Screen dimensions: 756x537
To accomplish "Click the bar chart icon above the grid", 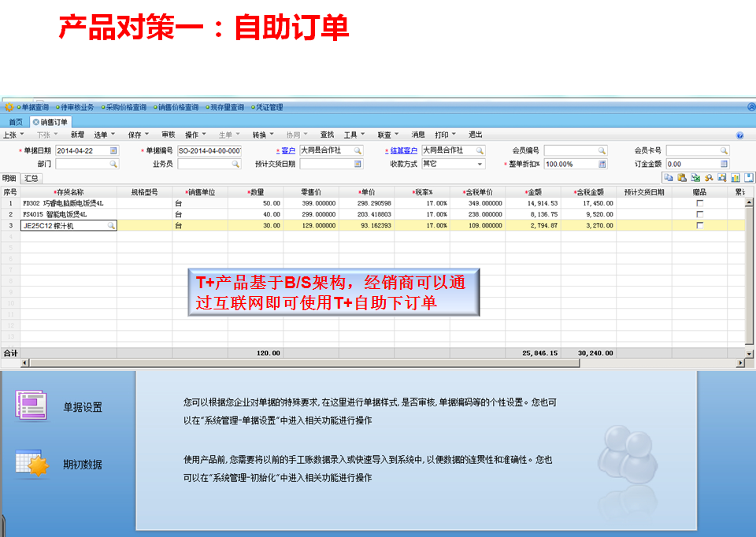I will coord(736,177).
